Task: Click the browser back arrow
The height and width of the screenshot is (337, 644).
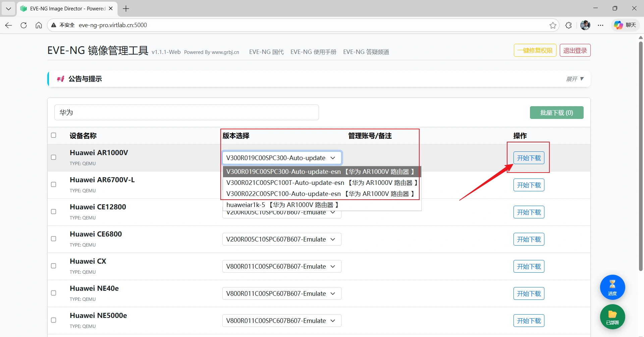Action: click(x=9, y=25)
